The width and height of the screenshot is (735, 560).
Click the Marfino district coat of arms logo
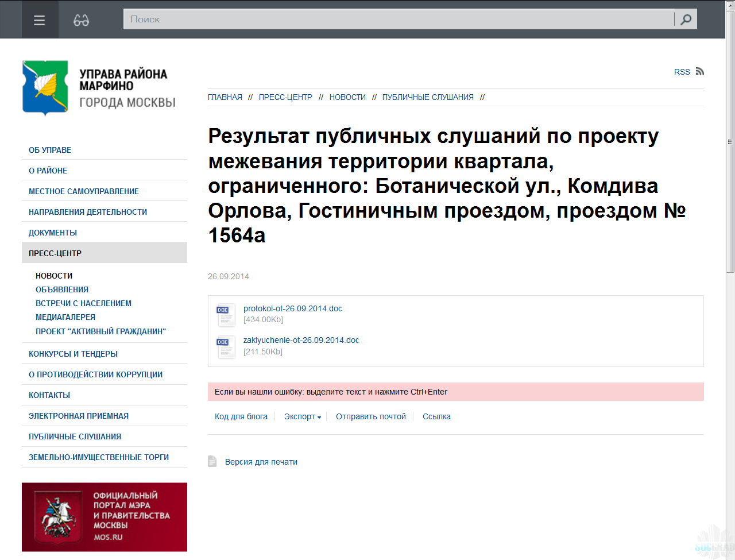45,87
